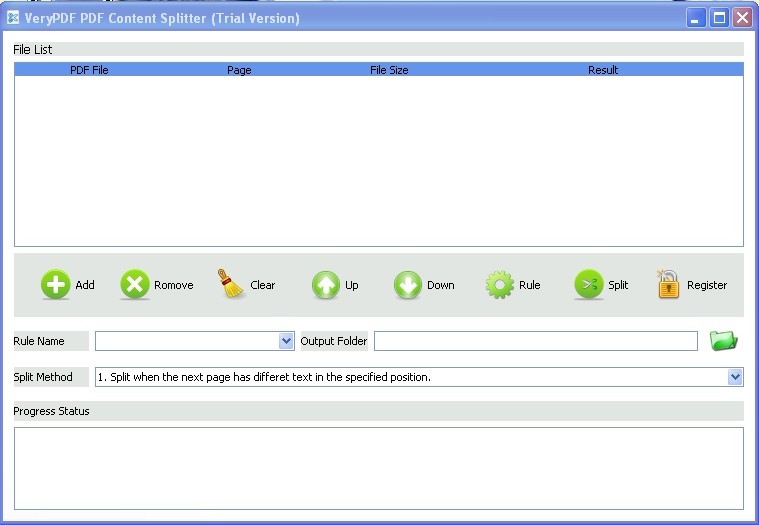This screenshot has height=525, width=759.
Task: Expand the Rule Name dropdown arrow
Action: tap(286, 341)
